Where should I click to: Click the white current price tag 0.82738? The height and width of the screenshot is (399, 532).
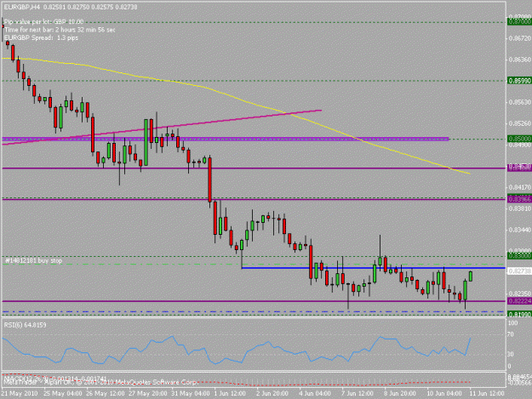(x=519, y=271)
